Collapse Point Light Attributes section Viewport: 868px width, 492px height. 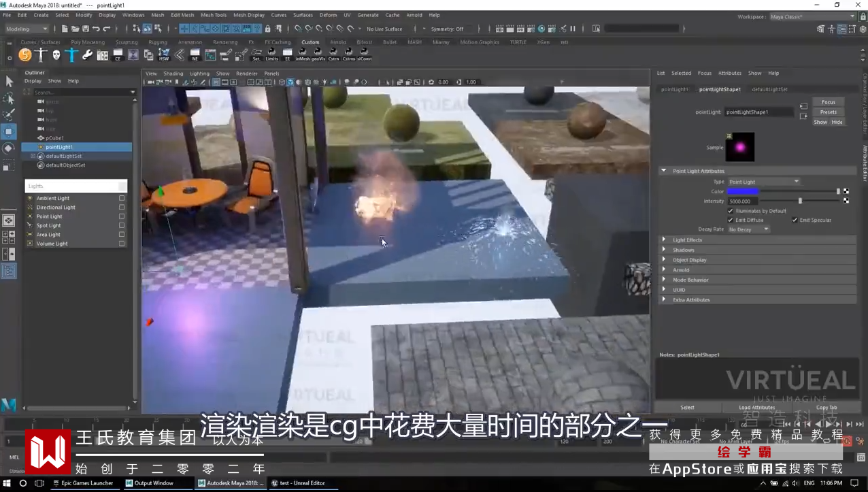click(x=663, y=171)
